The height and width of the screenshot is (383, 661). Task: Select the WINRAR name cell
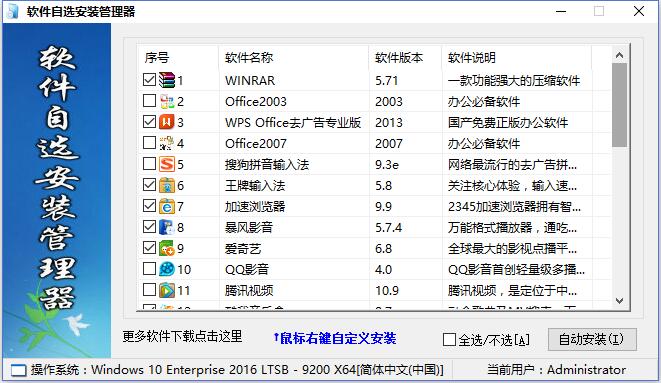pos(250,80)
